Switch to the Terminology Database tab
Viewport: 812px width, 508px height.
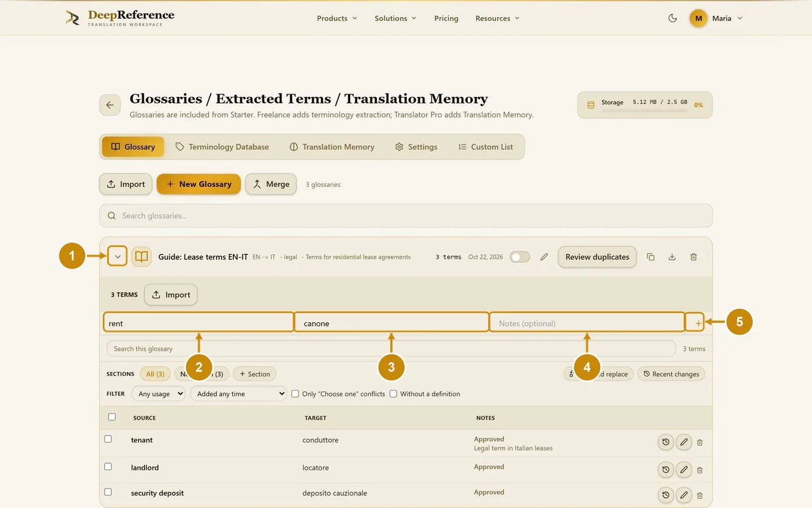click(x=222, y=147)
